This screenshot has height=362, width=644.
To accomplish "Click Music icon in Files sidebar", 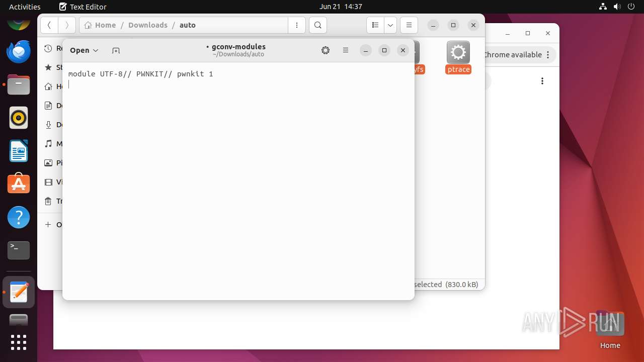I will 48,144.
